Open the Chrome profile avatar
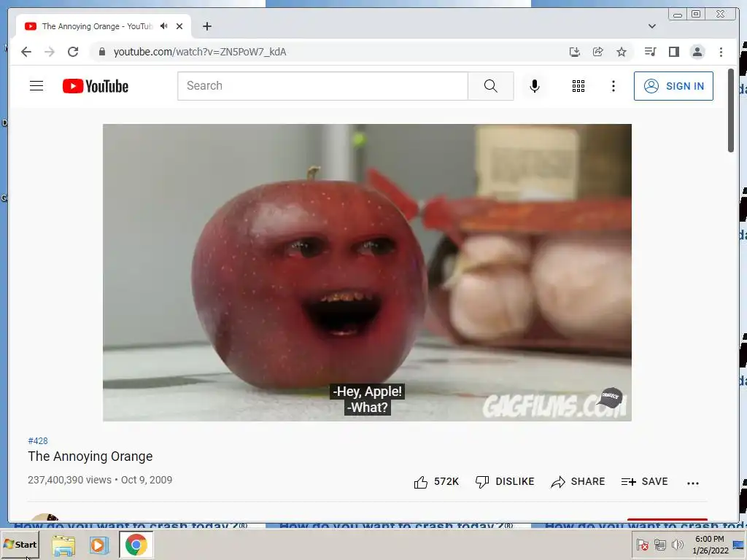The height and width of the screenshot is (560, 747). (x=697, y=52)
